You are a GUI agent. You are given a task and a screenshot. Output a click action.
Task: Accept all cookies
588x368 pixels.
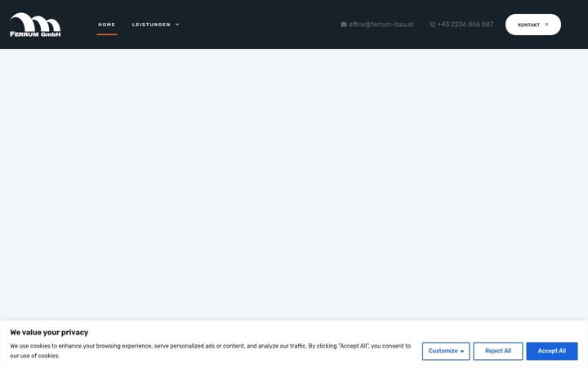[x=551, y=351]
